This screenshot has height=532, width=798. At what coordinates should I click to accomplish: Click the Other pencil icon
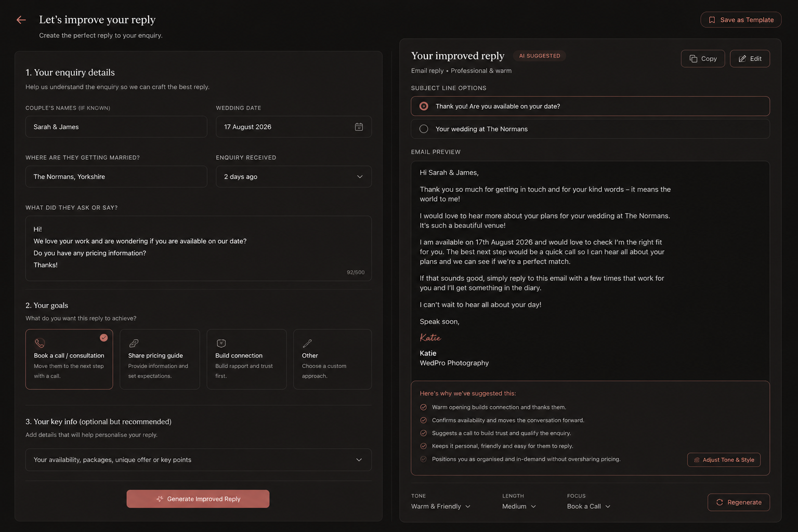click(307, 343)
